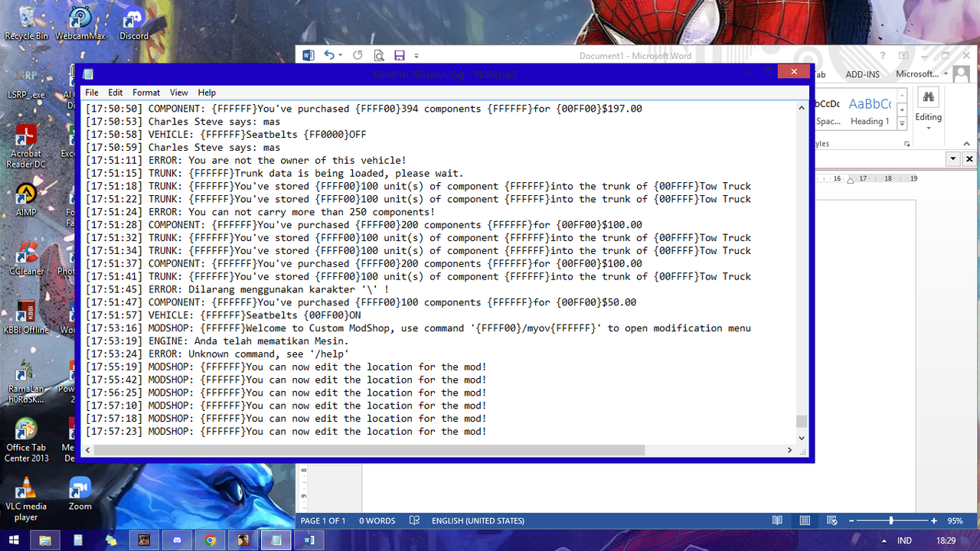The image size is (980, 551).
Task: Undo the last action in Word
Action: pos(328,55)
